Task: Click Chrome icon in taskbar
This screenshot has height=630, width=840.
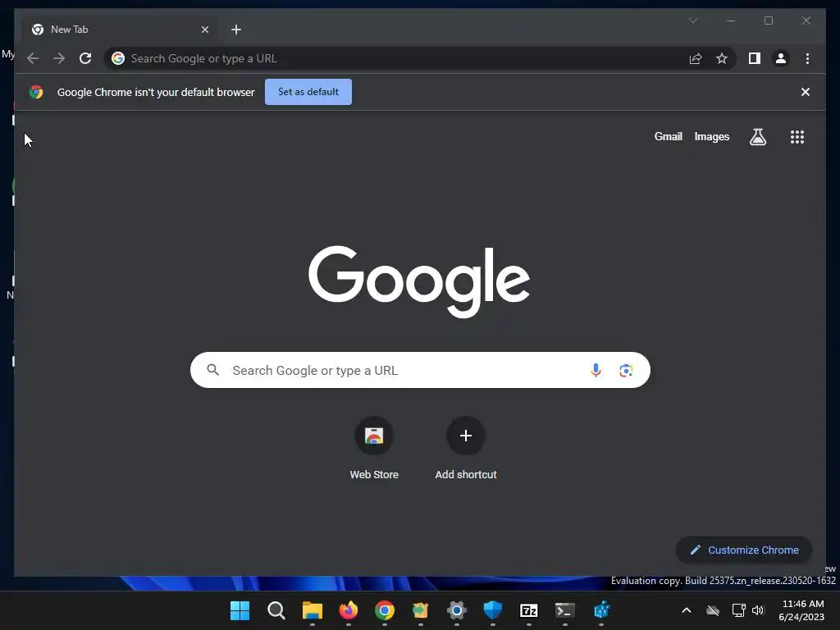Action: click(385, 610)
